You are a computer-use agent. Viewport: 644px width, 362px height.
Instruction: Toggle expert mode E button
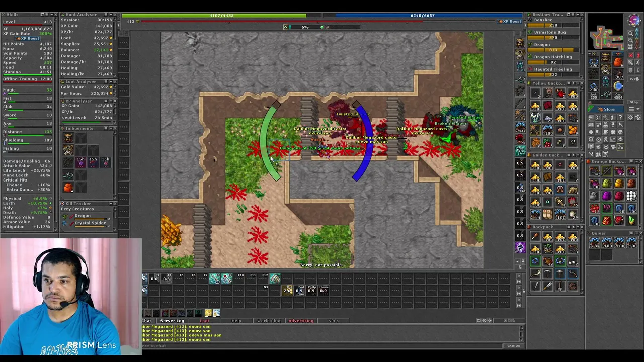(638, 70)
